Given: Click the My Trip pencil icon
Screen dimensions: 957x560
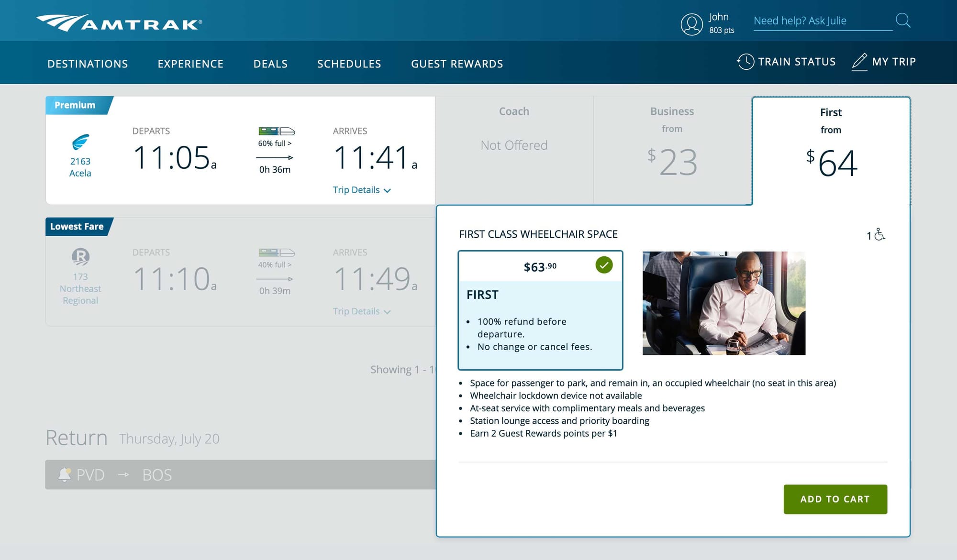Looking at the screenshot, I should (x=859, y=62).
